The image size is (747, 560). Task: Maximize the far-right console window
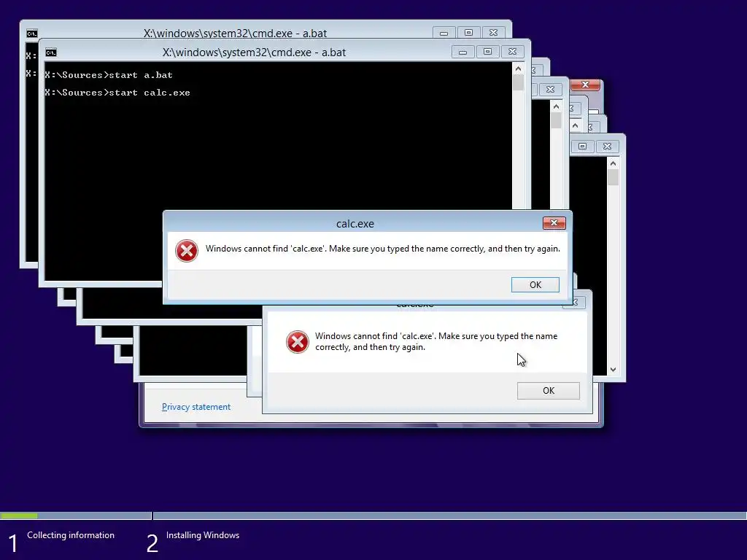click(x=582, y=146)
